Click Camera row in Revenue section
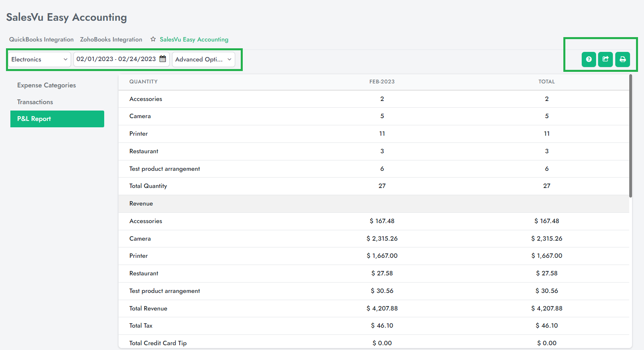Screen dimensions: 644x350 pyautogui.click(x=374, y=239)
